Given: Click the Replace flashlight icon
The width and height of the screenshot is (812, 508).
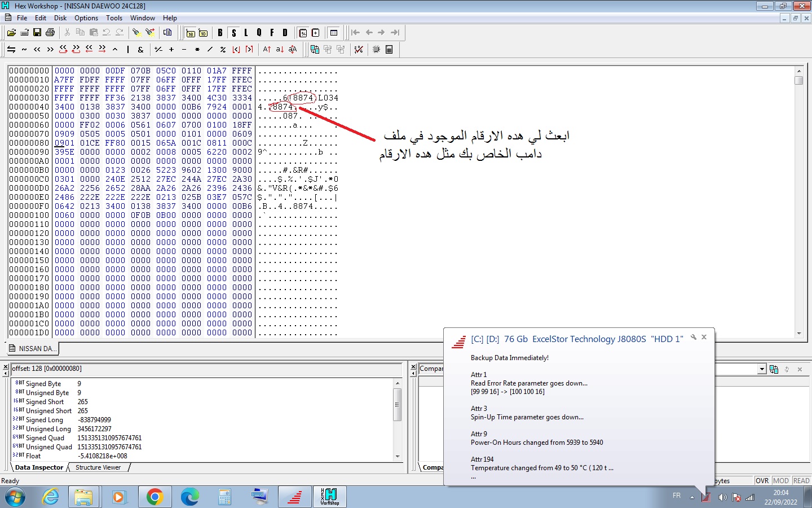Looking at the screenshot, I should 150,33.
